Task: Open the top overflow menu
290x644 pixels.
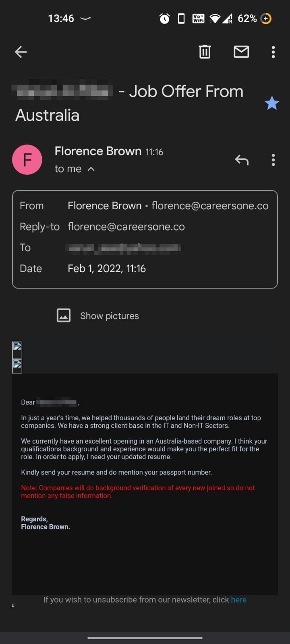Action: [x=273, y=52]
